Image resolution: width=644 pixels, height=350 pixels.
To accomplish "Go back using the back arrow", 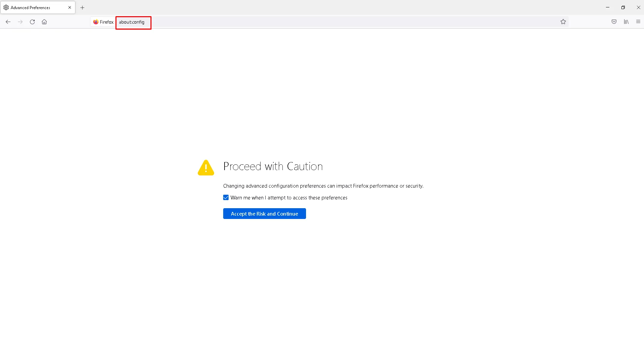I will [x=8, y=22].
